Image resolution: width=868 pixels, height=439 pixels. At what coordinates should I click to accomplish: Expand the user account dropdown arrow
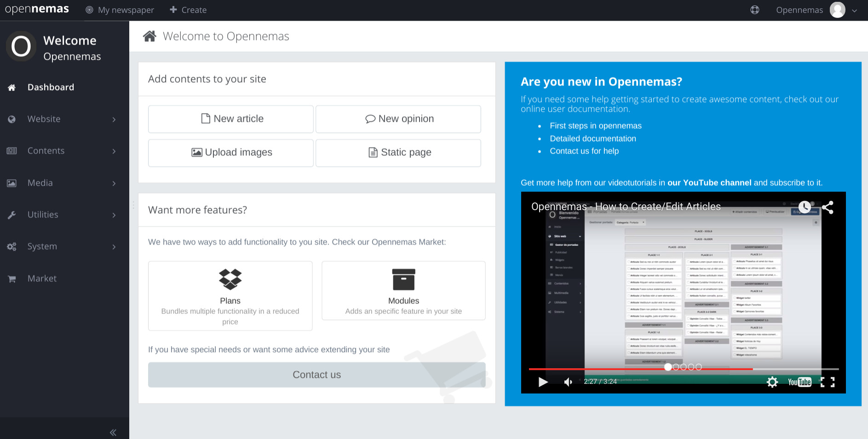(854, 11)
